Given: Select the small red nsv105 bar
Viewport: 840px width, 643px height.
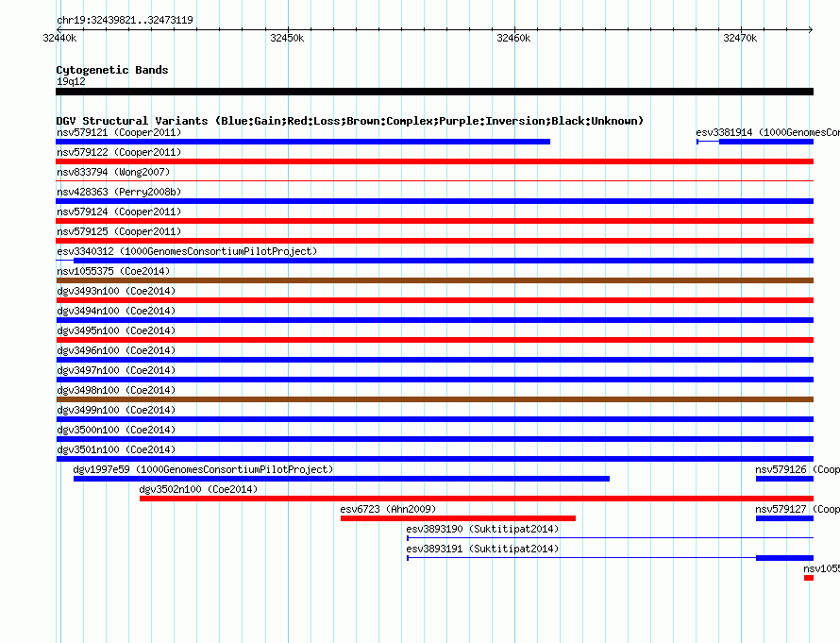Looking at the screenshot, I should tap(809, 578).
